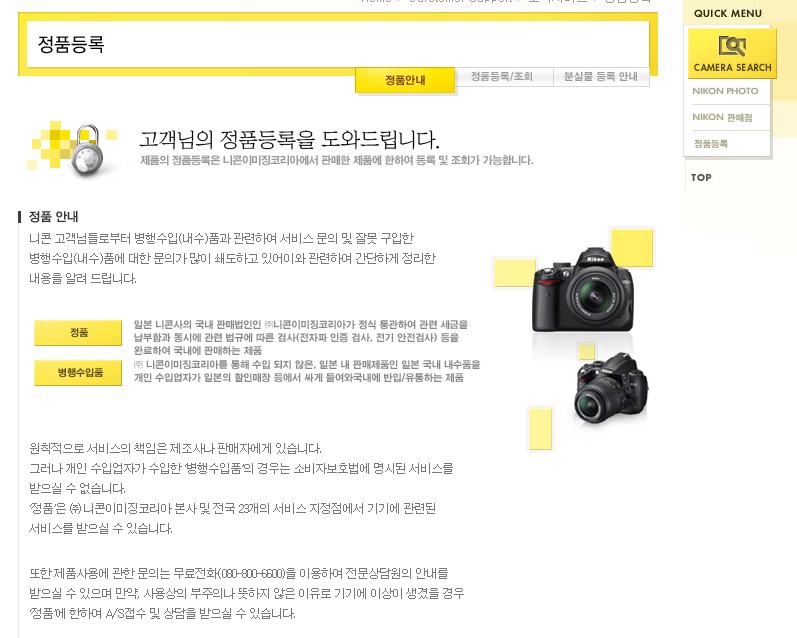Image resolution: width=797 pixels, height=638 pixels.
Task: Click the QUICK MENU header
Action: pos(728,14)
